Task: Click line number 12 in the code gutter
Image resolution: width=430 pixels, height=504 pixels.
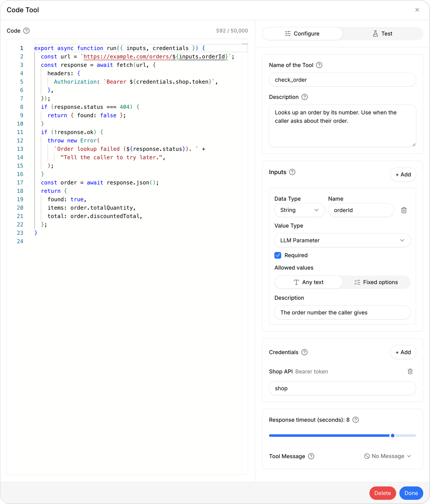Action: click(20, 140)
